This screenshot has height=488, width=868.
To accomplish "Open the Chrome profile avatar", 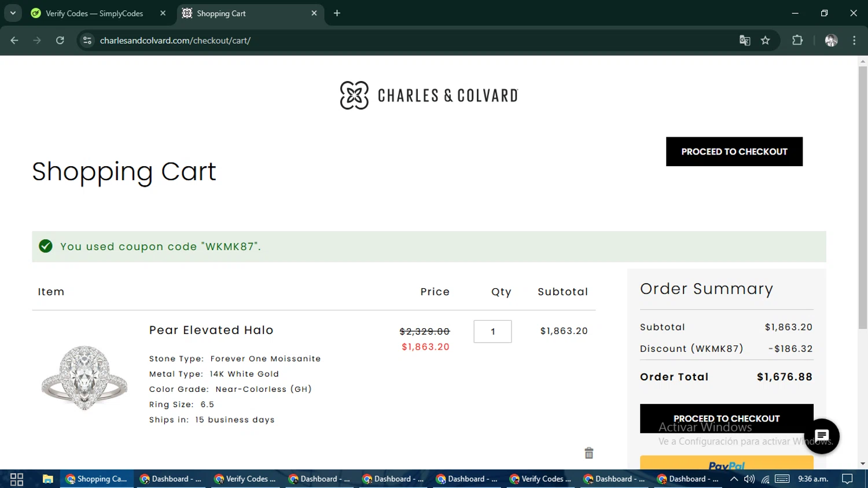I will [832, 41].
